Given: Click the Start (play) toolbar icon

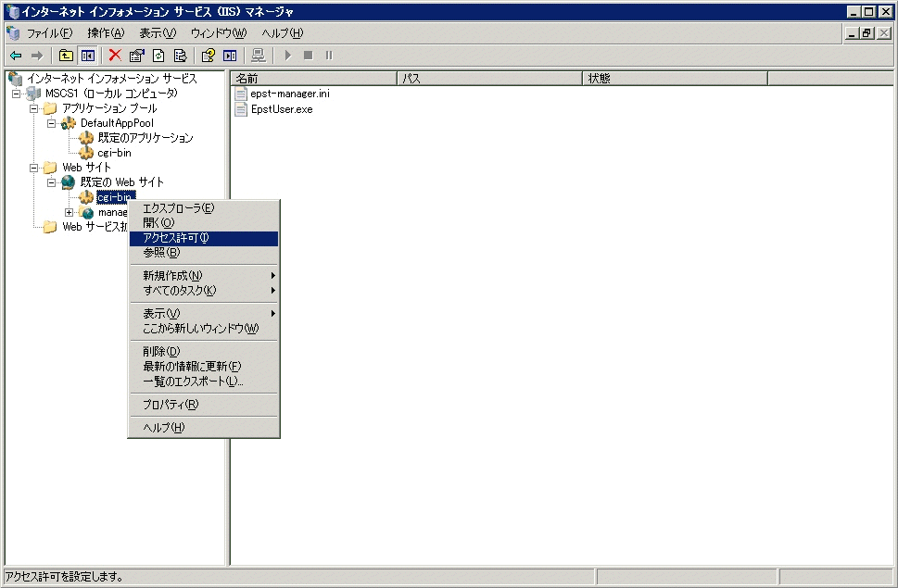Looking at the screenshot, I should 288,56.
